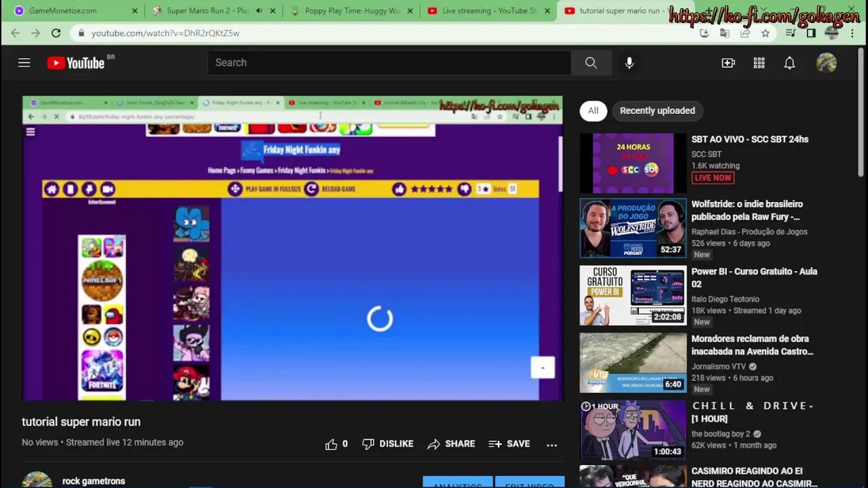
Task: Select the All filter chip
Action: pyautogui.click(x=593, y=110)
